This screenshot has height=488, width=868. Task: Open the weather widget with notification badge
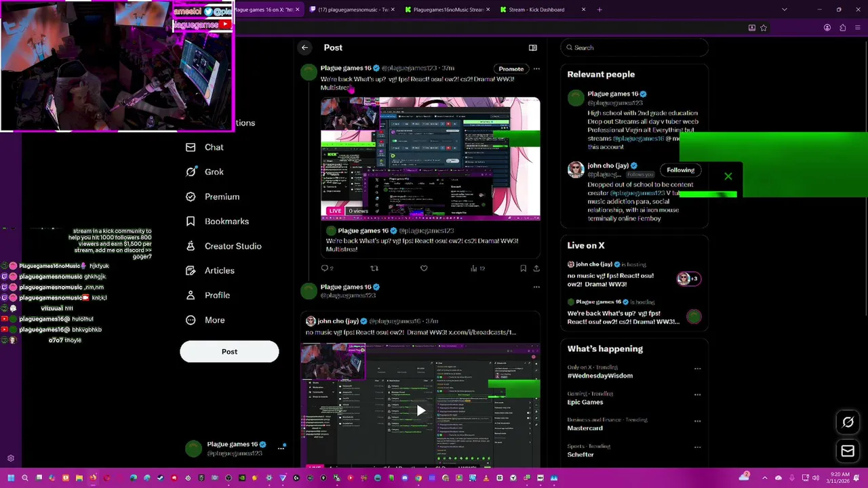pyautogui.click(x=745, y=476)
